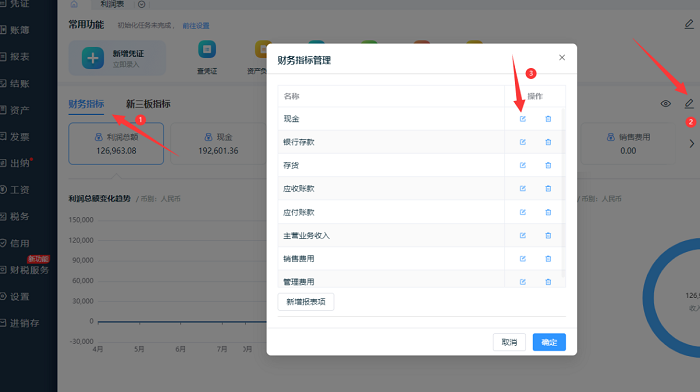The height and width of the screenshot is (392, 700).
Task: Edit the 应收账款 row
Action: 522,188
